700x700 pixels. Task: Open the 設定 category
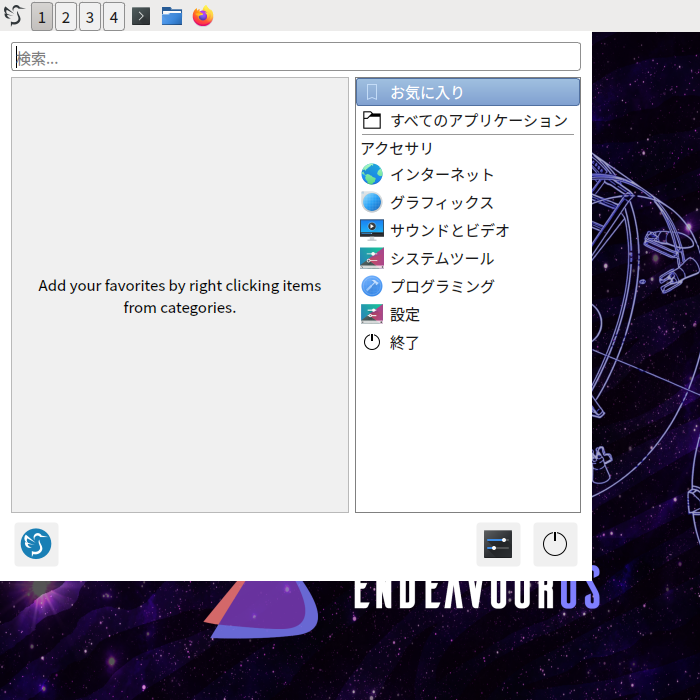point(468,314)
